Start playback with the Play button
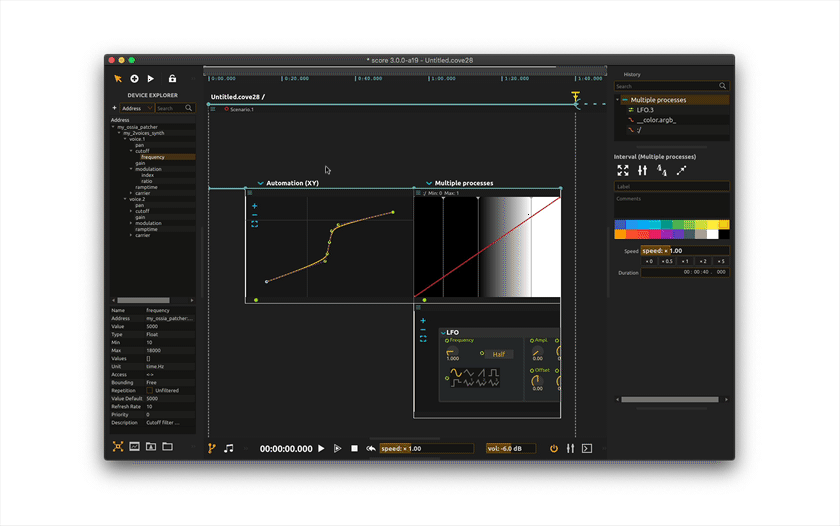Image resolution: width=840 pixels, height=526 pixels. 321,448
